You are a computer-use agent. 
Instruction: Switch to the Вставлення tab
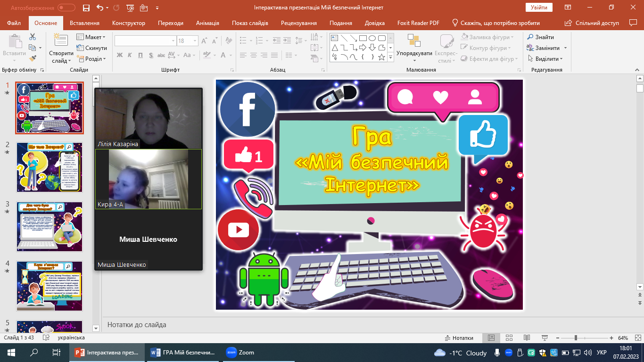coord(84,23)
